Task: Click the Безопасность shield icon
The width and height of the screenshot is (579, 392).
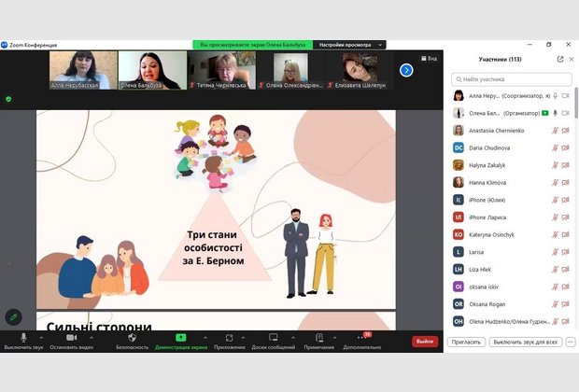Action: click(x=132, y=337)
